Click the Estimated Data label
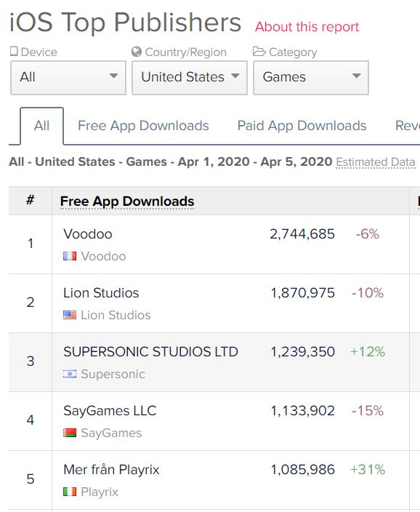The image size is (420, 512). pyautogui.click(x=376, y=162)
